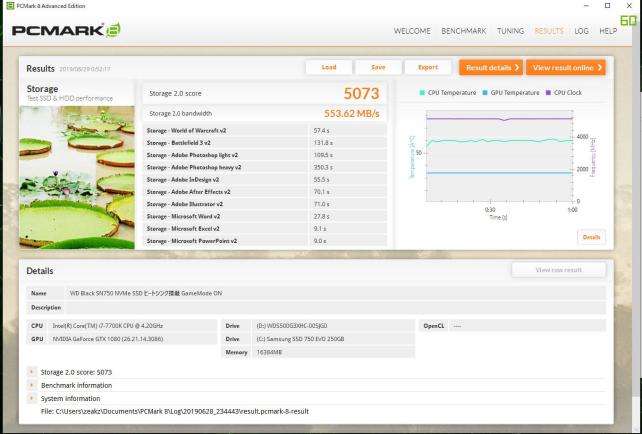This screenshot has height=434, width=642.
Task: Maximize the PCMark 8 window
Action: pos(608,6)
